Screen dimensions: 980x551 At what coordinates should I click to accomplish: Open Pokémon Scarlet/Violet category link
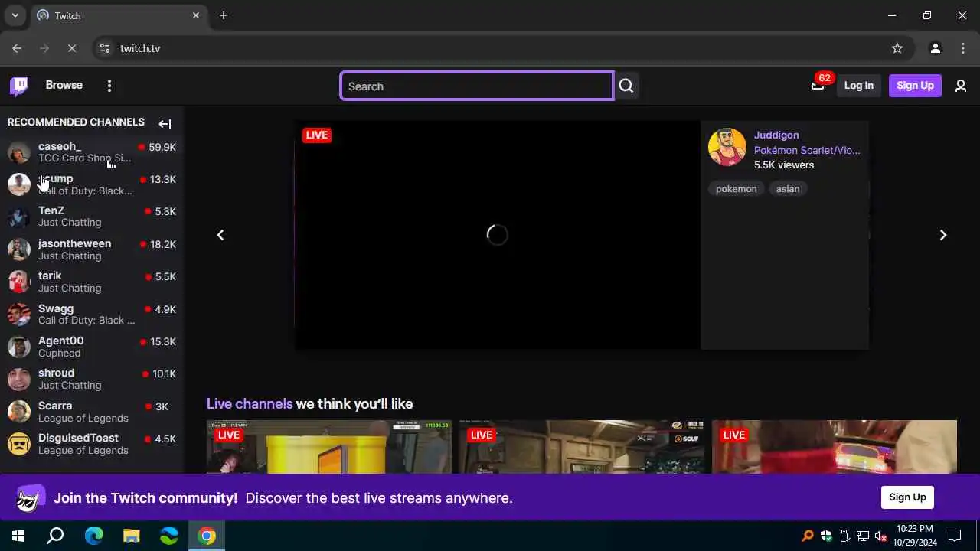[807, 150]
